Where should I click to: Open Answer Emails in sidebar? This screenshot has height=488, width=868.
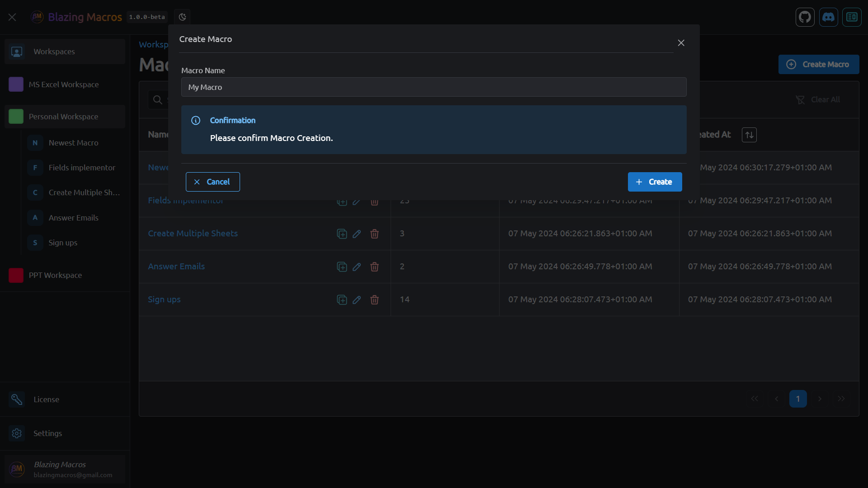(x=74, y=218)
